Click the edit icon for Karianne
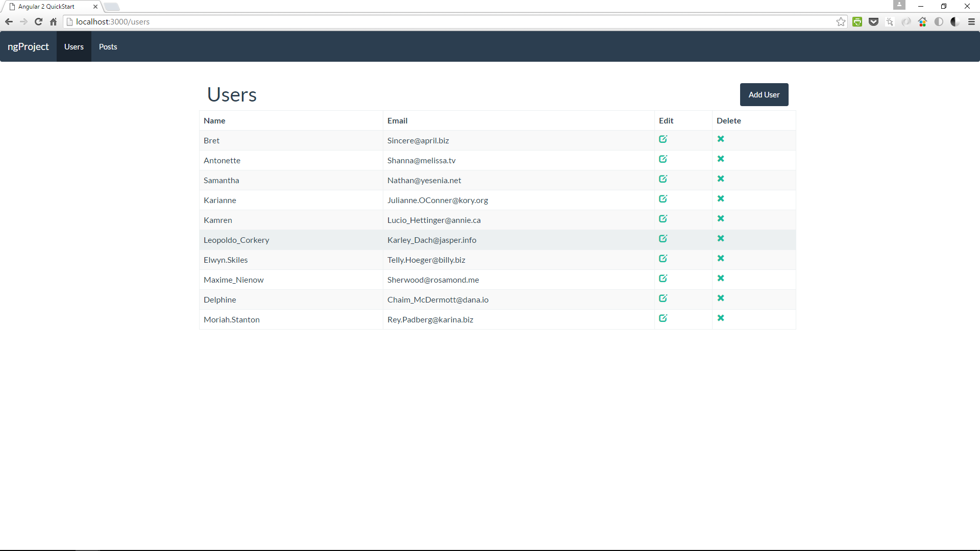980x551 pixels. point(663,198)
